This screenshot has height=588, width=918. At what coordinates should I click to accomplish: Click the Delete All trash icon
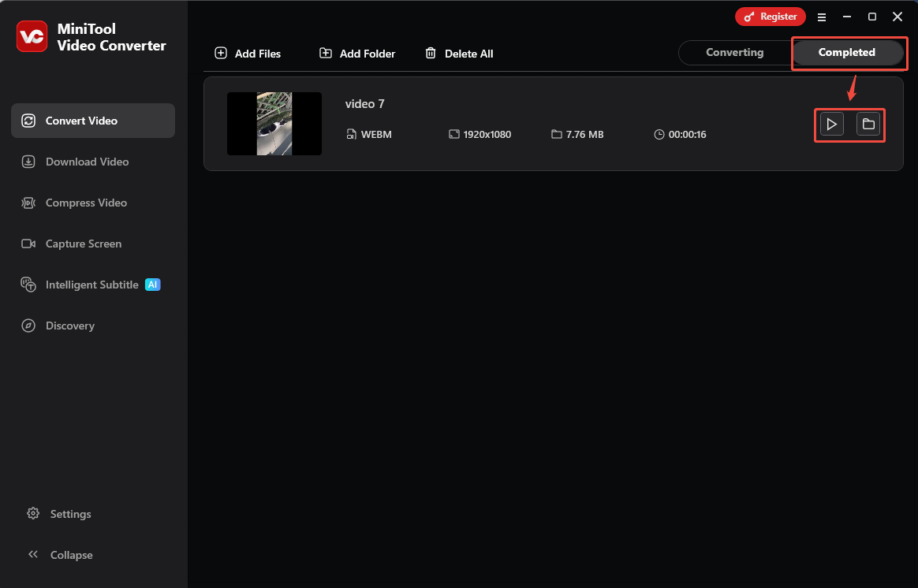pyautogui.click(x=431, y=53)
